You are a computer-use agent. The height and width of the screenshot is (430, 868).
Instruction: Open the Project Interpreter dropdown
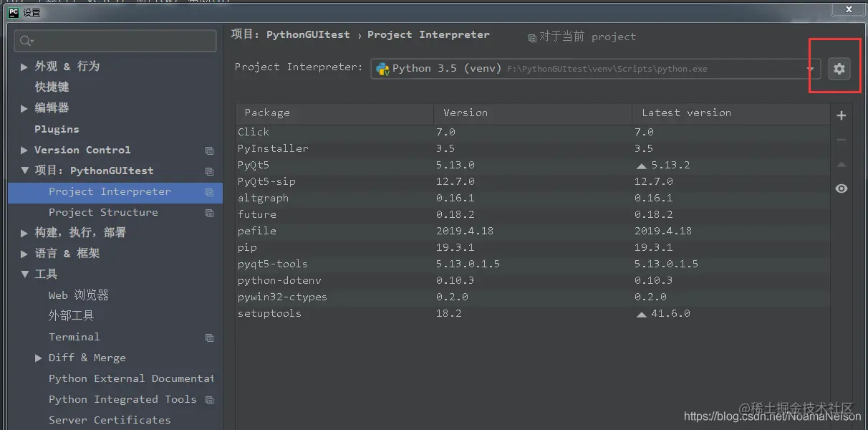[x=811, y=69]
